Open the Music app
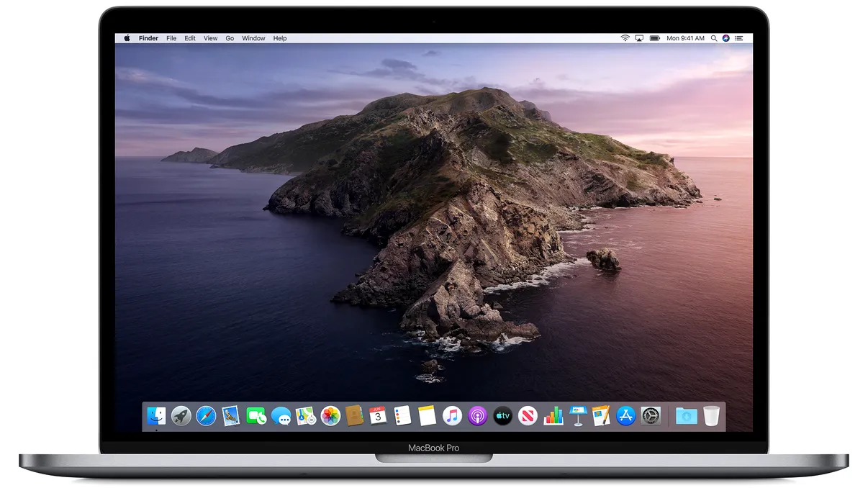 coord(452,416)
